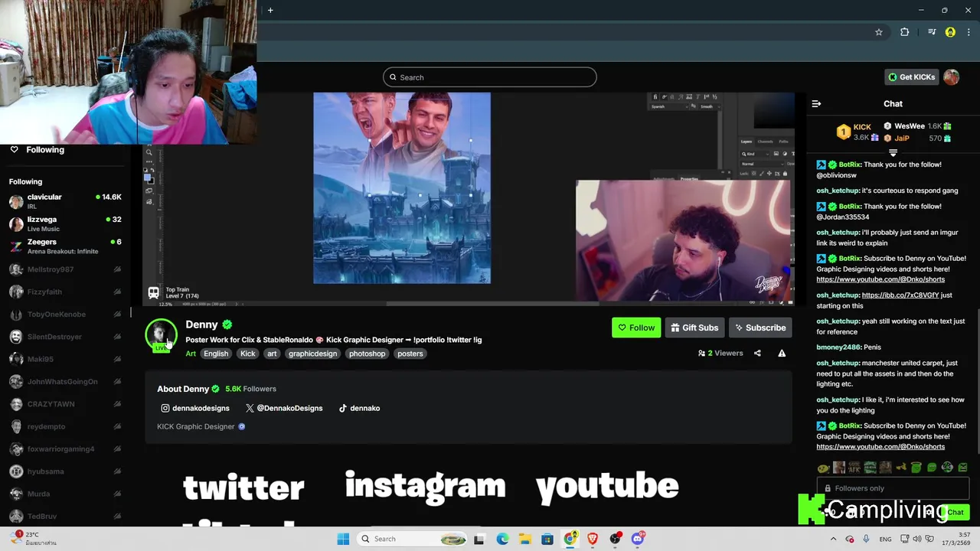Open Fizzyfaith offline channel
The width and height of the screenshot is (980, 551).
point(65,292)
